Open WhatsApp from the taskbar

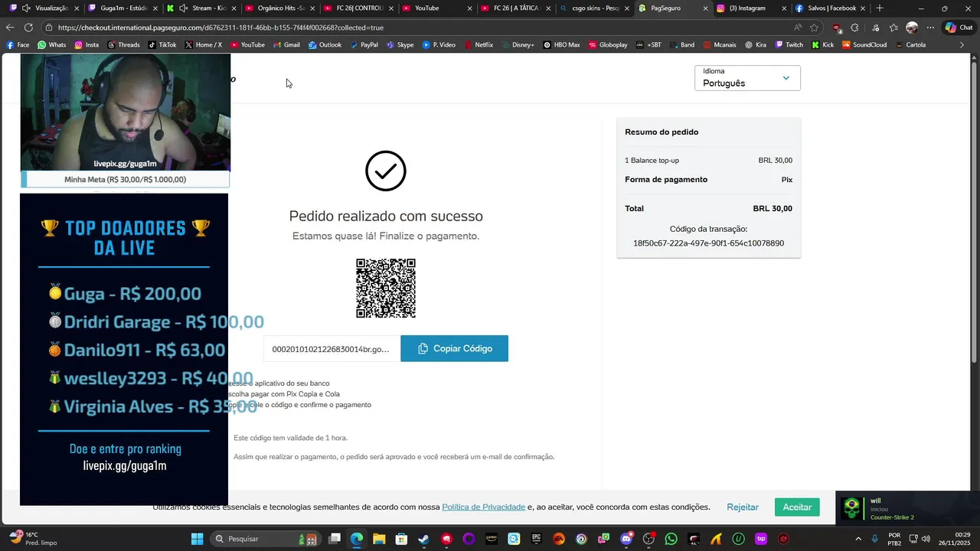[x=671, y=539]
